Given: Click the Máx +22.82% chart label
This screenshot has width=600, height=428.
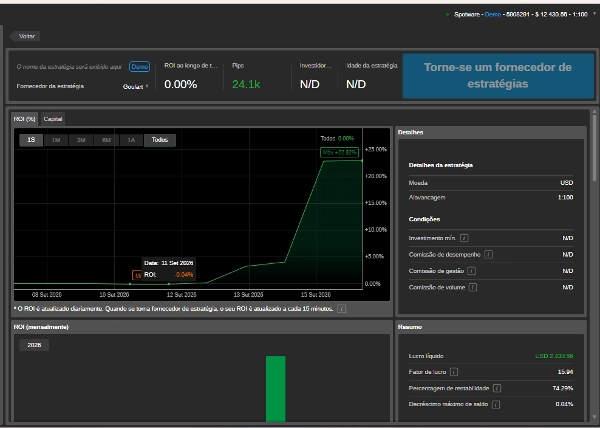Looking at the screenshot, I should click(339, 152).
